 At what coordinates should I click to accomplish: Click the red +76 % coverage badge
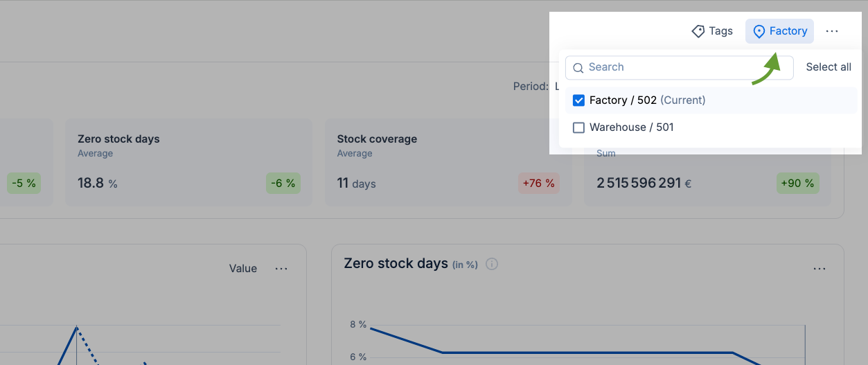(x=539, y=184)
